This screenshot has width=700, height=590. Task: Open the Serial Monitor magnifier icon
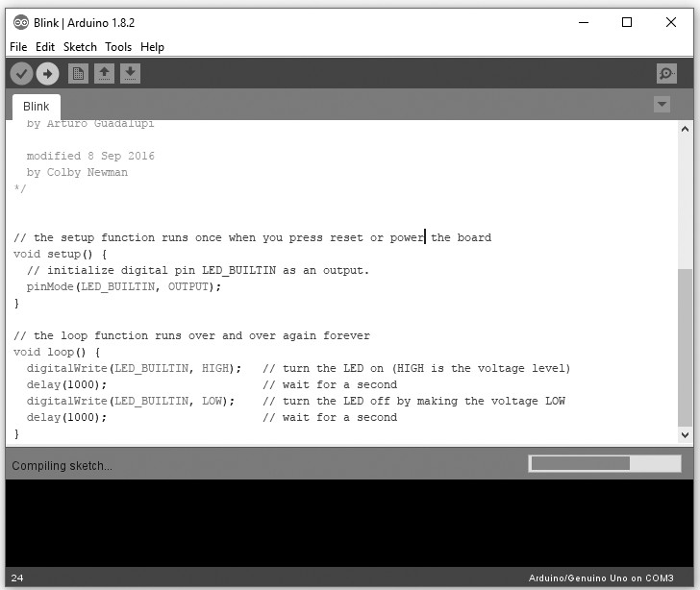tap(666, 73)
